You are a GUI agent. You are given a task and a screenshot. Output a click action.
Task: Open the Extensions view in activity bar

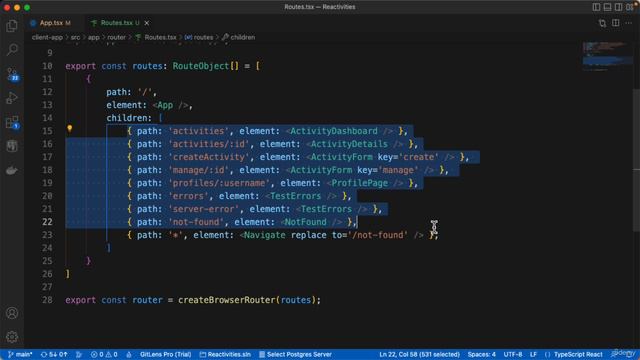coord(12,122)
